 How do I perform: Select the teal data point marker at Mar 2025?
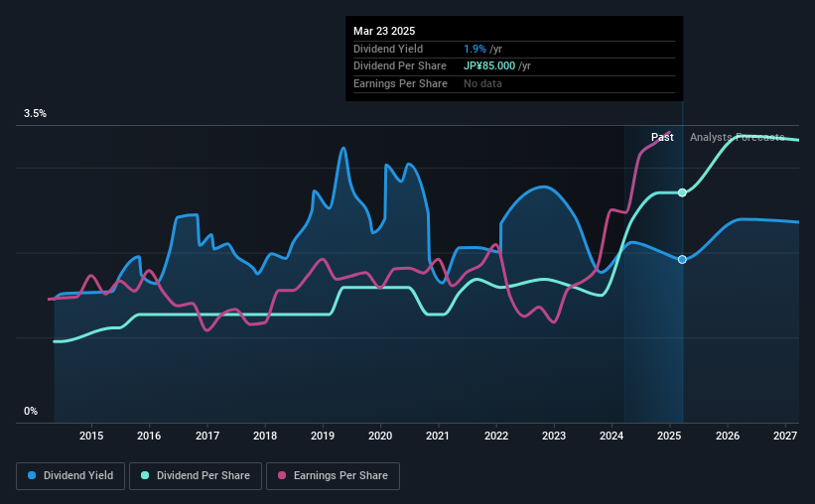(x=682, y=192)
